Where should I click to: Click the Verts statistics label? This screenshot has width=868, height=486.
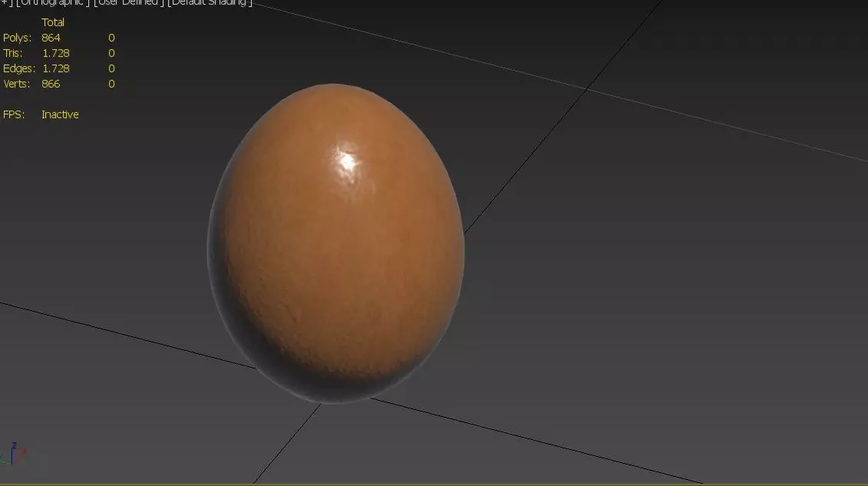tap(16, 84)
